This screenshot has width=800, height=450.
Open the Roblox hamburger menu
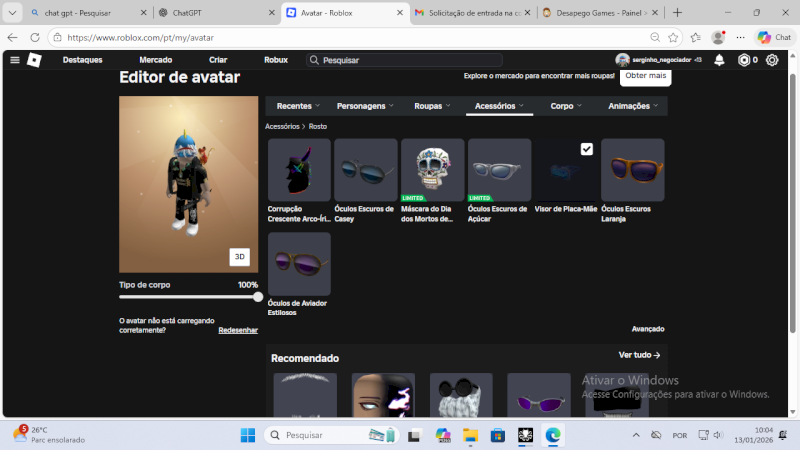tap(14, 60)
